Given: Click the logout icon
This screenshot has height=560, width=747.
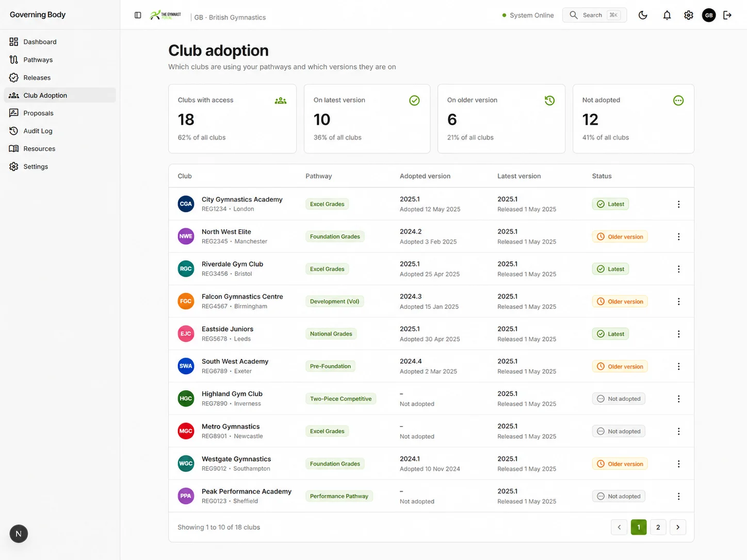Looking at the screenshot, I should click(x=727, y=15).
